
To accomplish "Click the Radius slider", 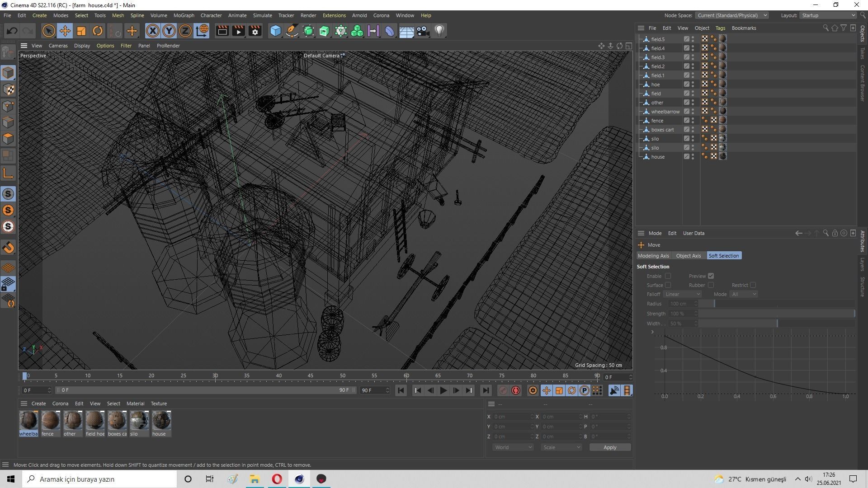I will point(777,304).
